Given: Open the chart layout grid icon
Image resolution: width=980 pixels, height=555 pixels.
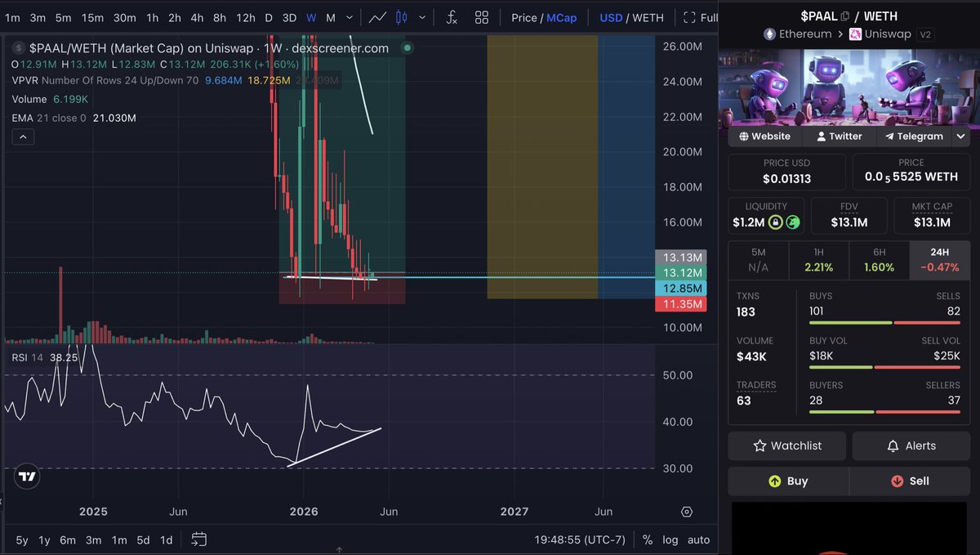Looking at the screenshot, I should point(482,17).
